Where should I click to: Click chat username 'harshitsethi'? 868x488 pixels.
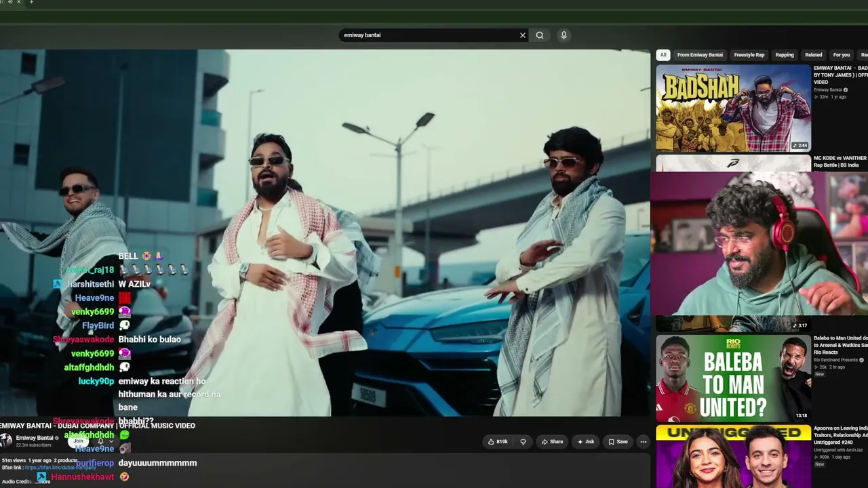pyautogui.click(x=90, y=284)
